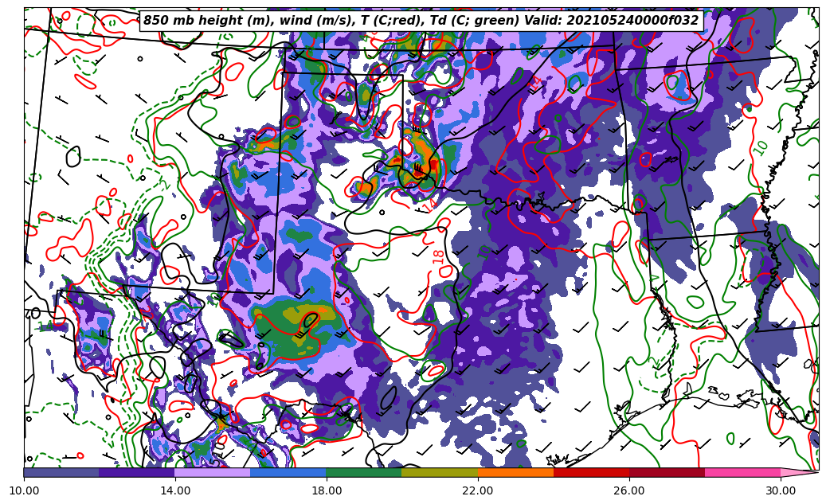826x504 pixels.
Task: Select the 26.00 colorbar tick label
Action: (629, 490)
